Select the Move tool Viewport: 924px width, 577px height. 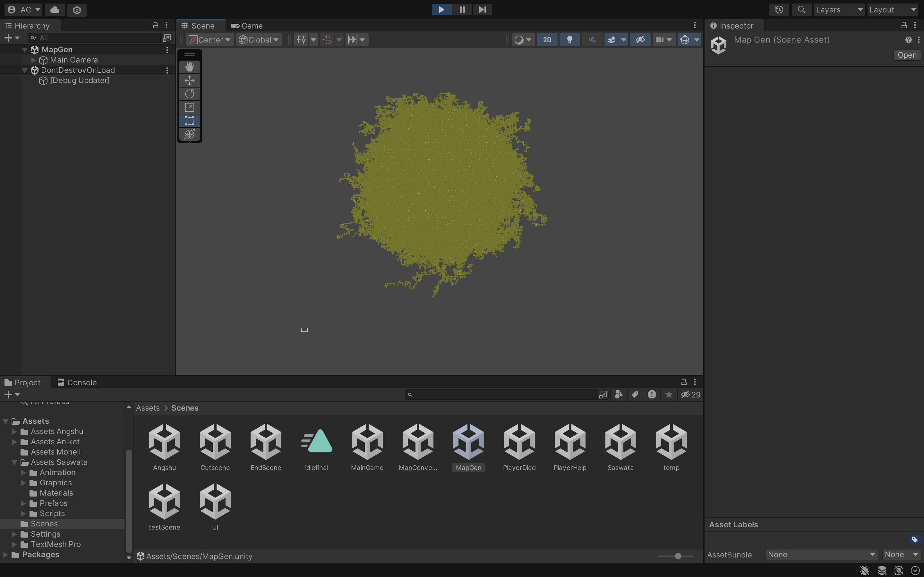[189, 80]
